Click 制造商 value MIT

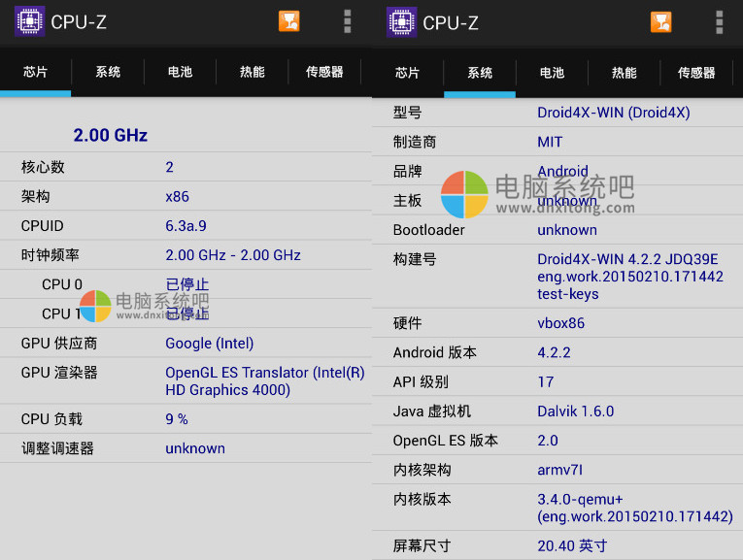pos(550,142)
